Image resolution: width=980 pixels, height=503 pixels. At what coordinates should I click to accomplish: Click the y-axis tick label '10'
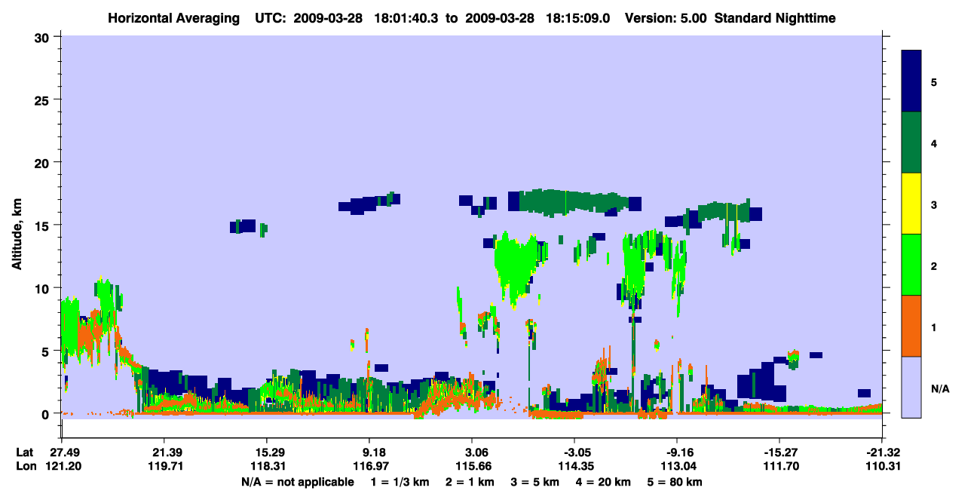tap(44, 288)
